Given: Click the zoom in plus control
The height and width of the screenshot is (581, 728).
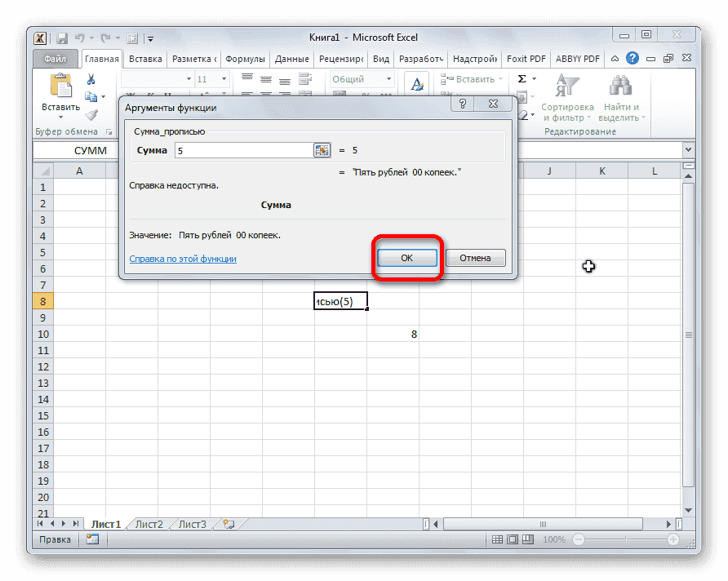Looking at the screenshot, I should pos(673,539).
